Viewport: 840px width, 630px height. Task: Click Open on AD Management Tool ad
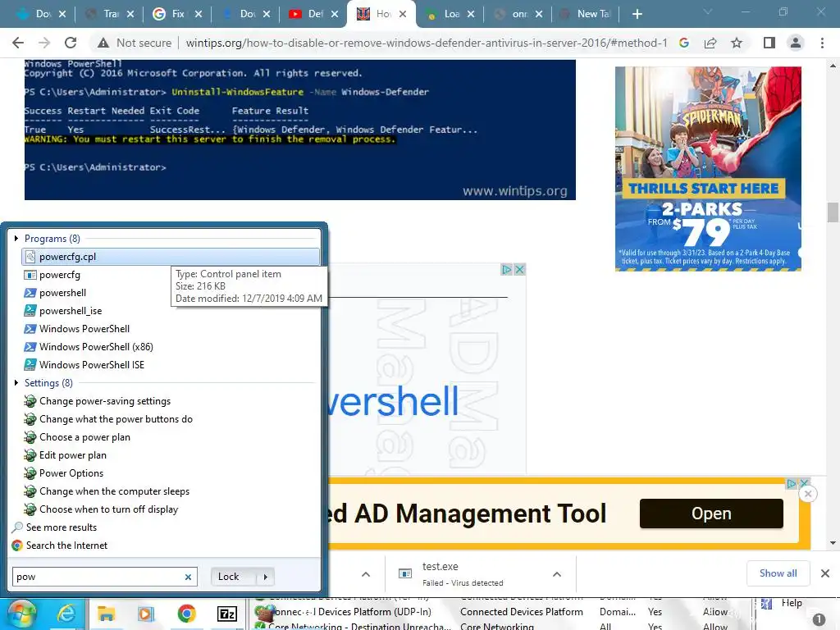pyautogui.click(x=711, y=514)
